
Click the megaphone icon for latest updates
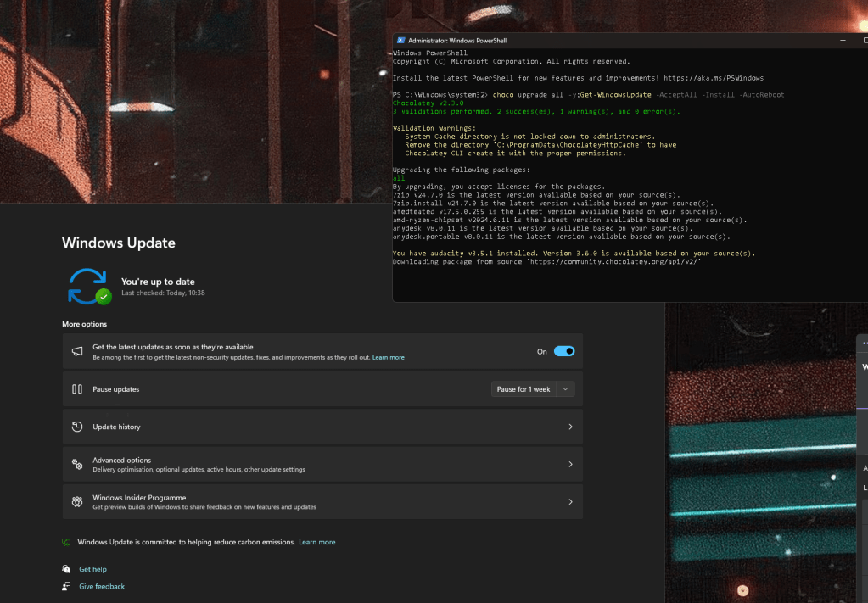(77, 351)
